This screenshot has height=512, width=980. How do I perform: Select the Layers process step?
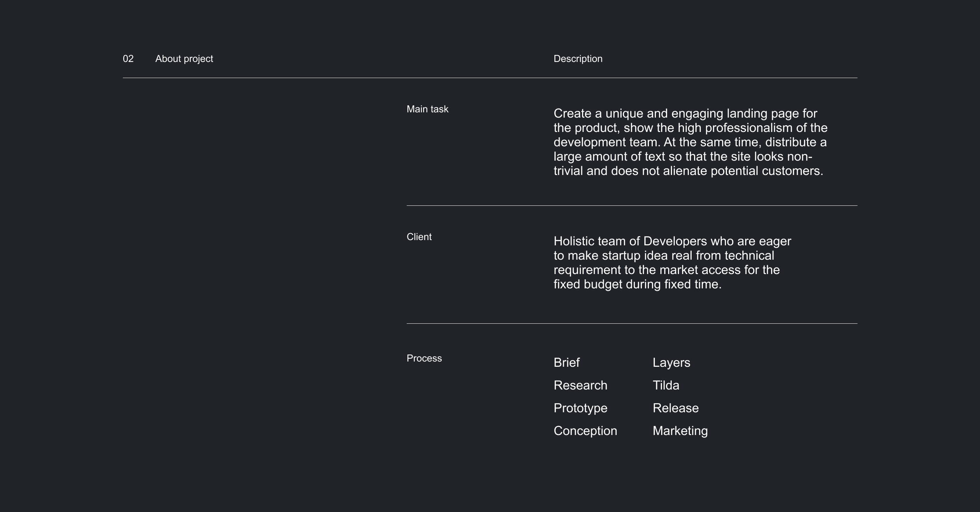pyautogui.click(x=671, y=363)
